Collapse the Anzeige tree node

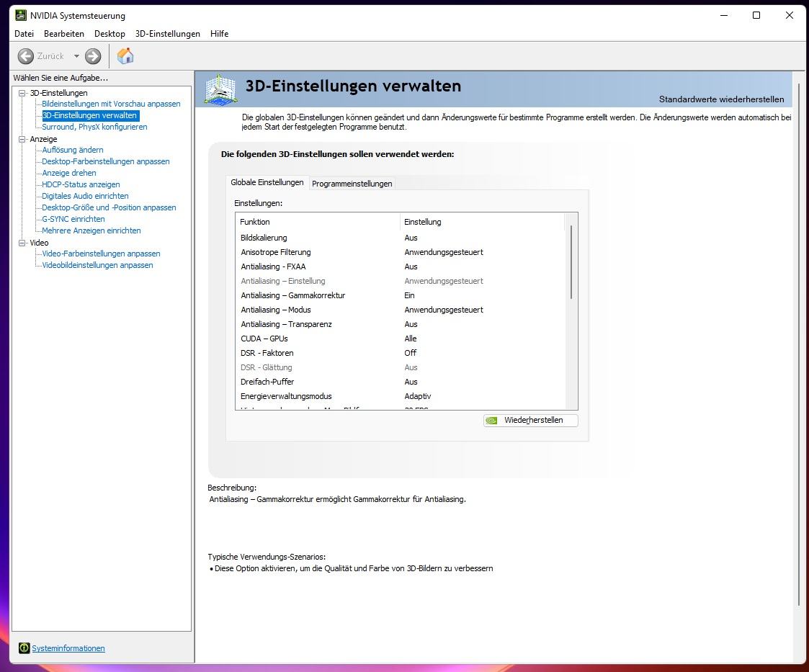tap(22, 139)
